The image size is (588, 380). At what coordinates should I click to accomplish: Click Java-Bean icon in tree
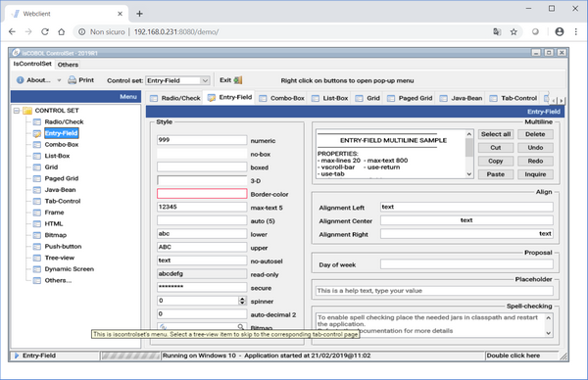tap(37, 190)
